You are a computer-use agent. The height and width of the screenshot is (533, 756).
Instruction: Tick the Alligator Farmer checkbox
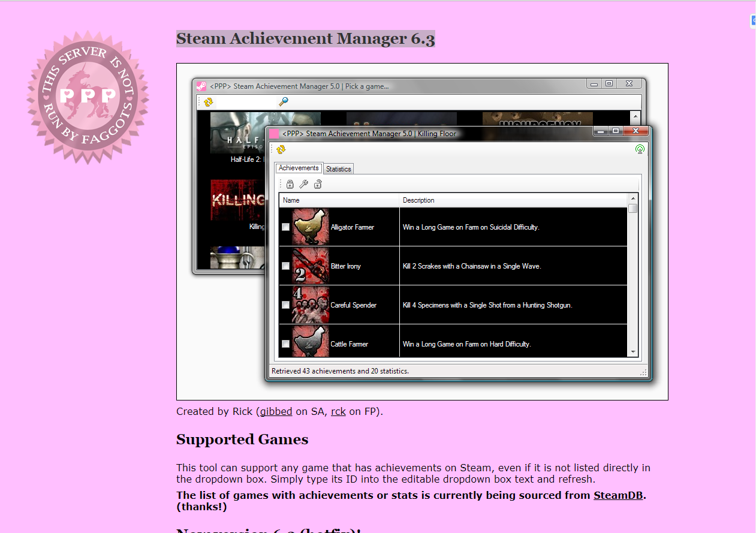[286, 227]
